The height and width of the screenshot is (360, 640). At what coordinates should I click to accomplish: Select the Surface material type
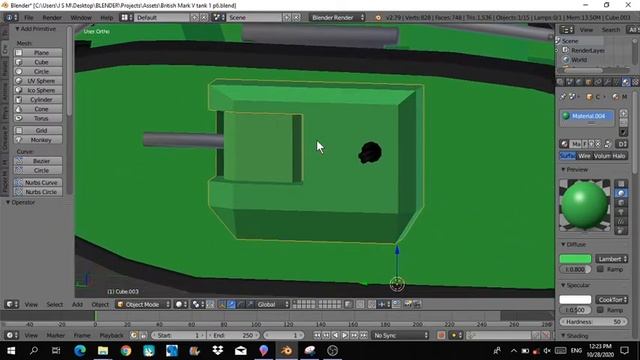(567, 156)
